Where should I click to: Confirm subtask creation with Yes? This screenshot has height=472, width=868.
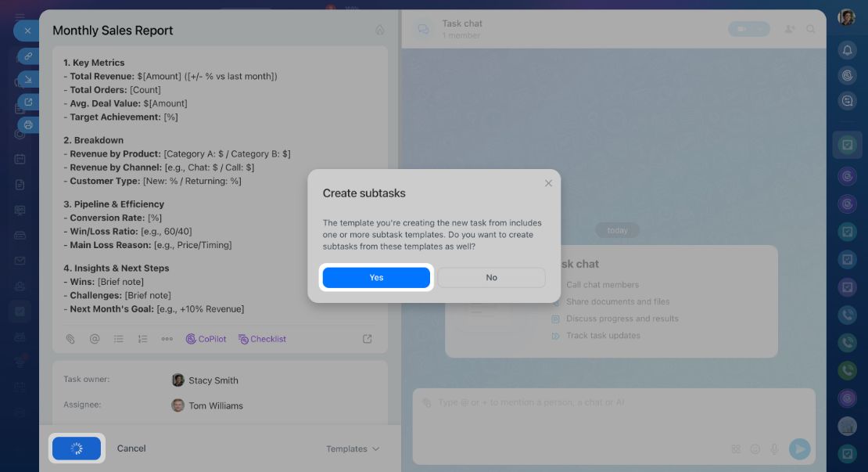376,278
